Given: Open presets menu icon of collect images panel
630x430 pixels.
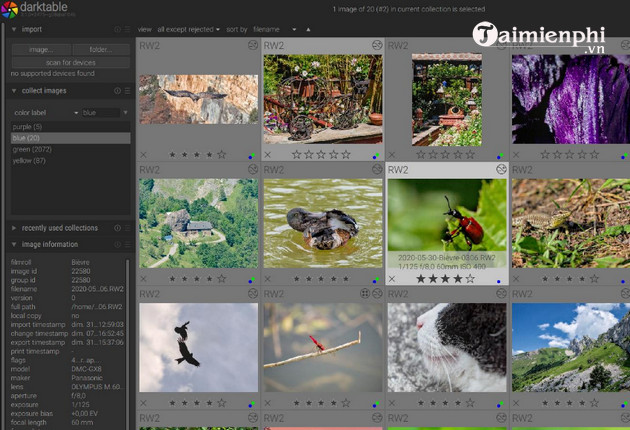Looking at the screenshot, I should tap(127, 91).
